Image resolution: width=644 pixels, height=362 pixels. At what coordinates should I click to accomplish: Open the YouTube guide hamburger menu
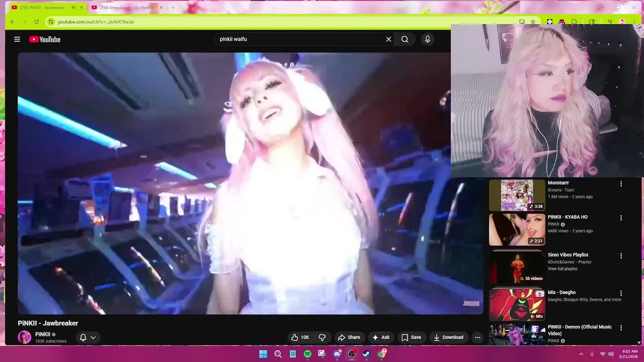click(17, 39)
